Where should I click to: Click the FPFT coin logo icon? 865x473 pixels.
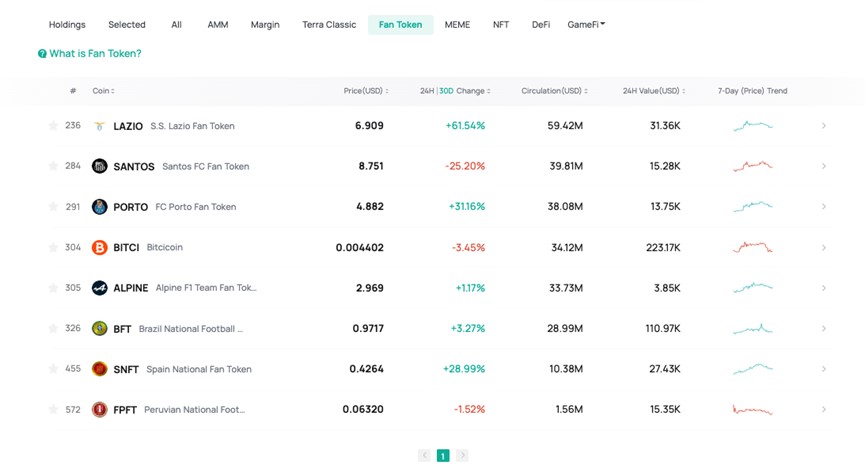pos(99,410)
